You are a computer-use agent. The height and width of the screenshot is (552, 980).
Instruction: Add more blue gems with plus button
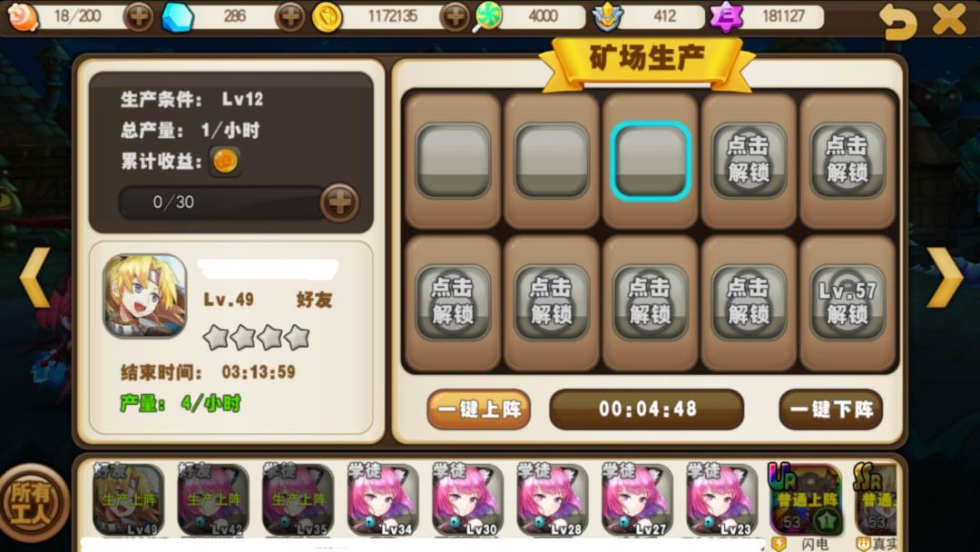click(290, 16)
